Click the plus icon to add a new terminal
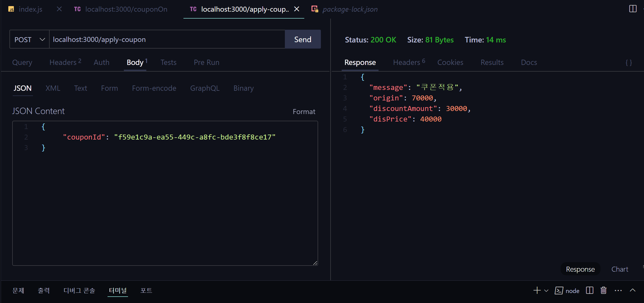 tap(537, 291)
